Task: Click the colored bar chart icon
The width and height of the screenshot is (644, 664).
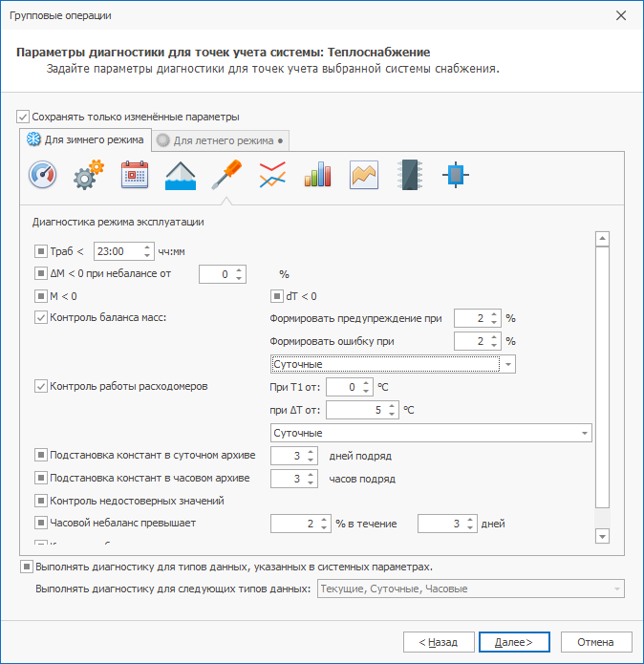Action: click(317, 175)
